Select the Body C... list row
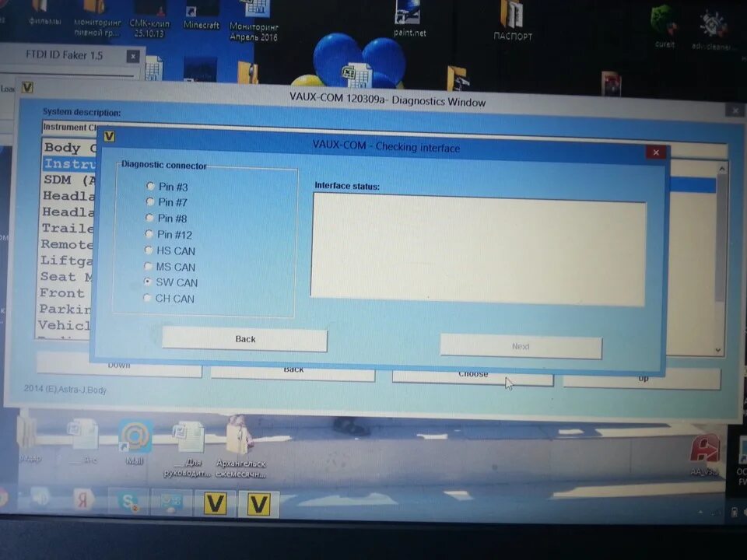This screenshot has width=747, height=560. pyautogui.click(x=69, y=148)
